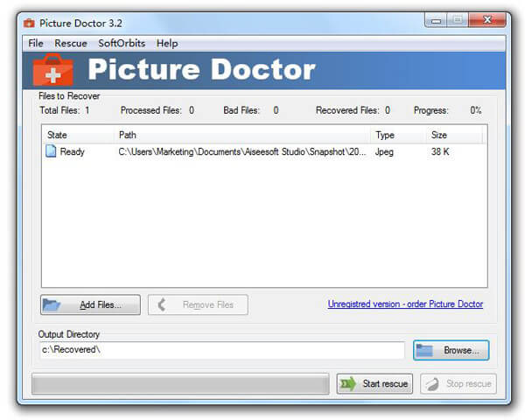This screenshot has height=420, width=525.
Task: Open the Unregistred version order link
Action: [x=405, y=304]
